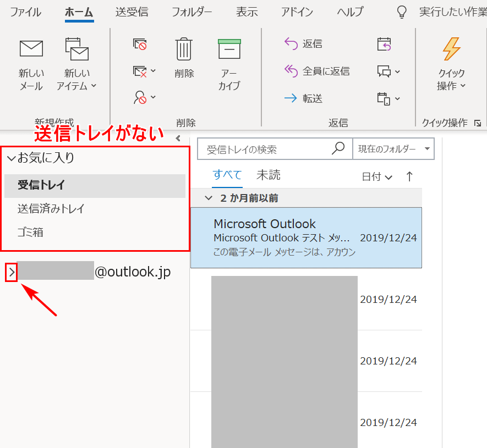The height and width of the screenshot is (448, 487).
Task: Click the Reply arrow button
Action: coord(303,44)
